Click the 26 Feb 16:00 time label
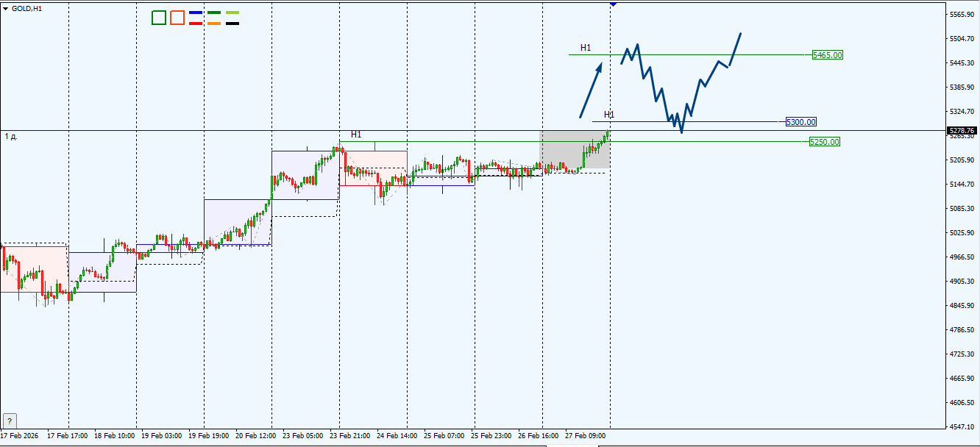 (x=539, y=436)
